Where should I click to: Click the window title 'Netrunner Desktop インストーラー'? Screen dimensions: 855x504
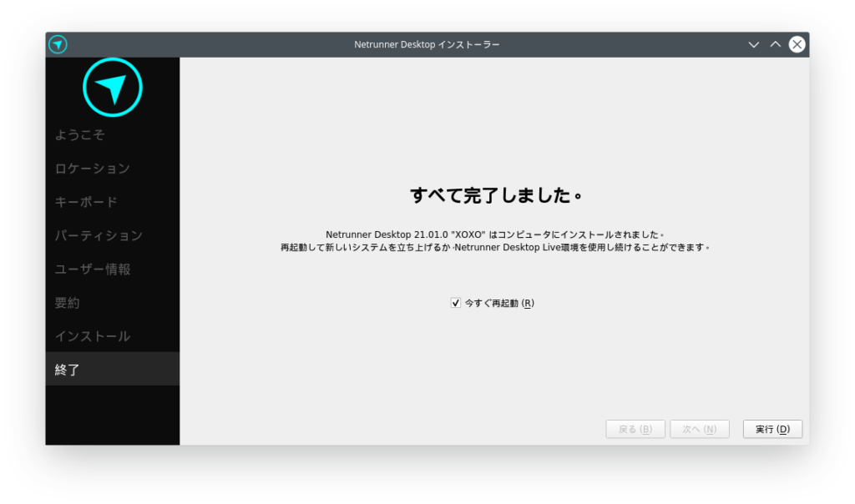coord(427,44)
